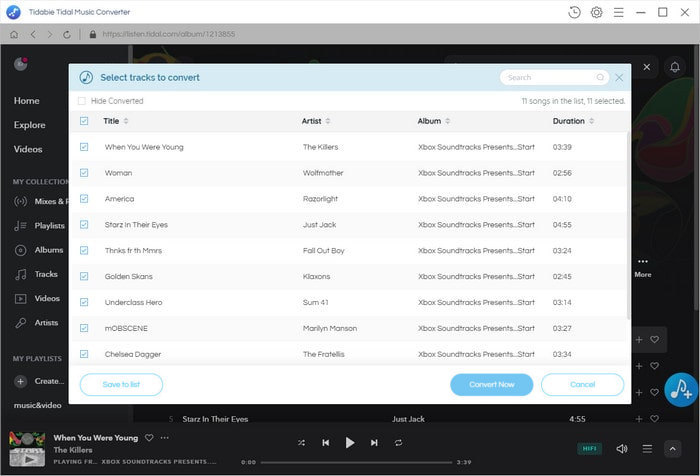Click the dialog track list scrollbar
Screen dimensions: 700x476
(x=628, y=225)
